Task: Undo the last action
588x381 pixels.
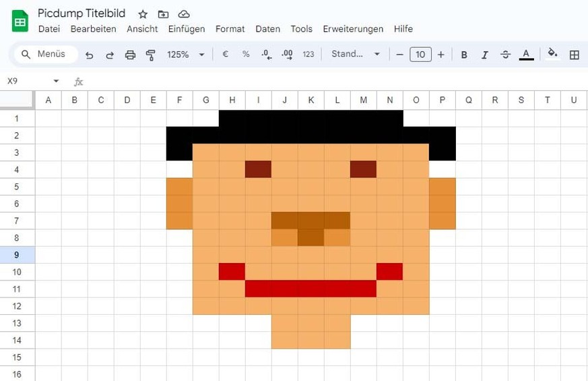Action: [90, 55]
